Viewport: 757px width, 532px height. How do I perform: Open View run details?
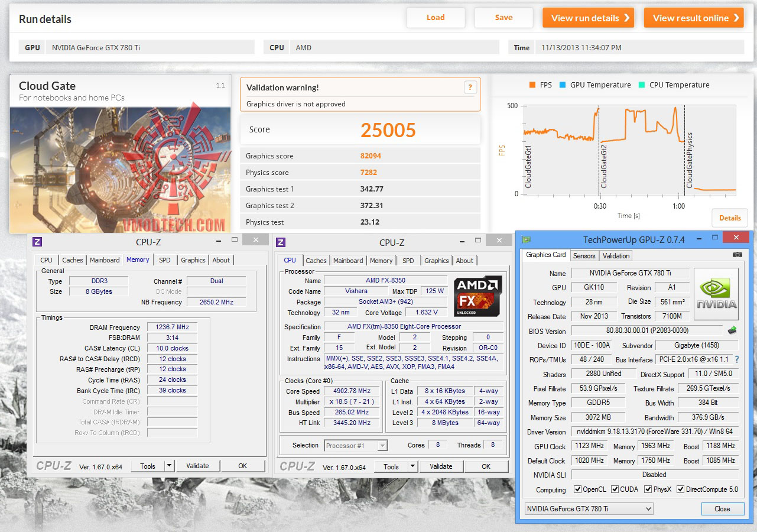click(x=589, y=18)
